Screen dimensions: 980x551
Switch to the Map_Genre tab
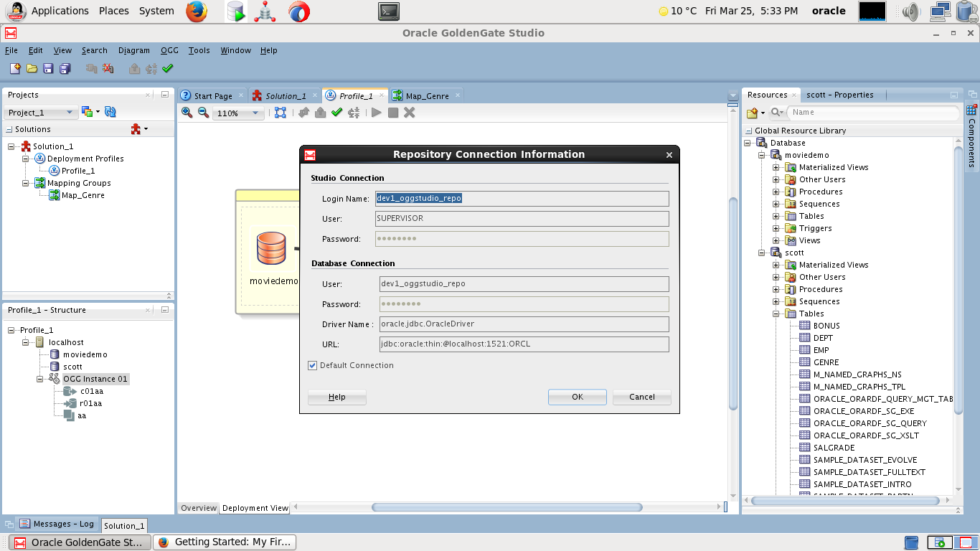tap(426, 95)
